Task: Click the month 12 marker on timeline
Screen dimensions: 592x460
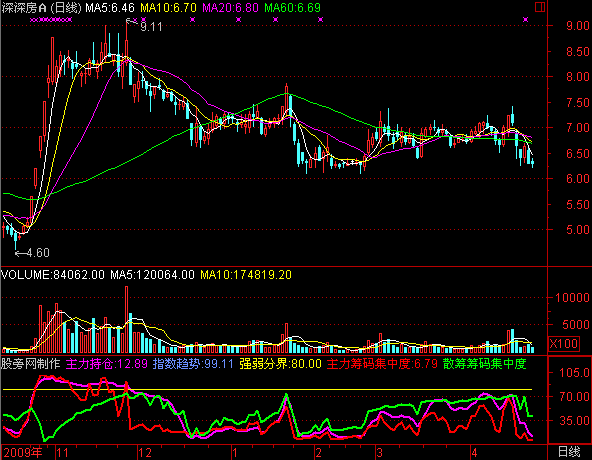Action: (145, 452)
